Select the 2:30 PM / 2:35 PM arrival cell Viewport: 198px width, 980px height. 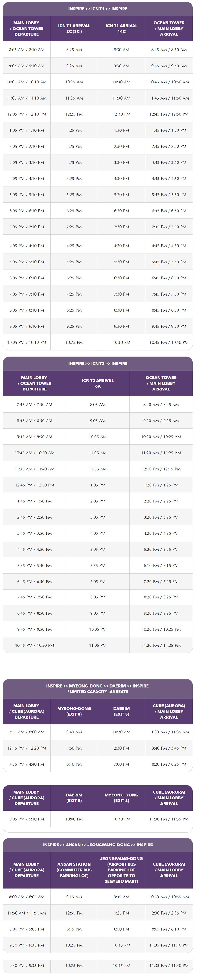169,913
